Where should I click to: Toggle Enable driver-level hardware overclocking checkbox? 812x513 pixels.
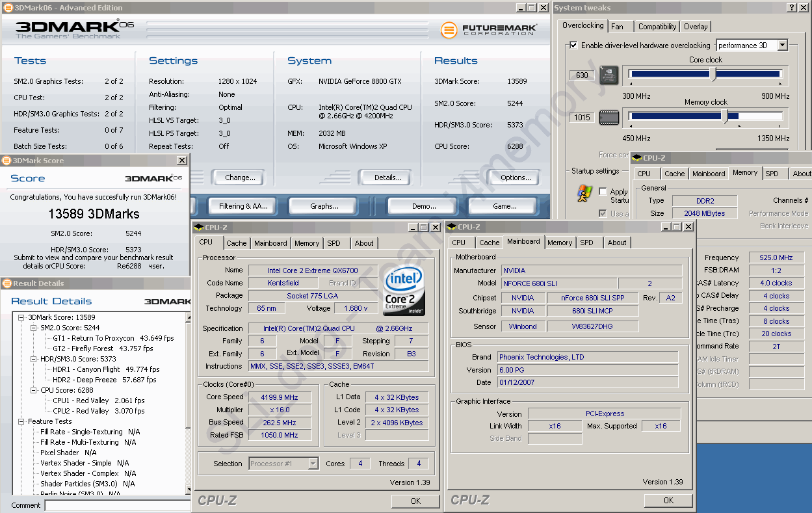tap(573, 46)
